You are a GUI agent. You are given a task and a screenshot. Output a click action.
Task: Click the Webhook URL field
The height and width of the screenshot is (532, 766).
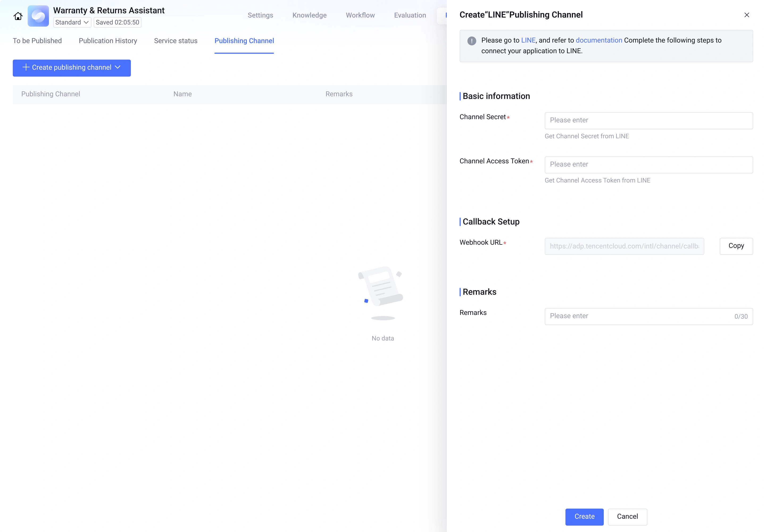pos(624,246)
